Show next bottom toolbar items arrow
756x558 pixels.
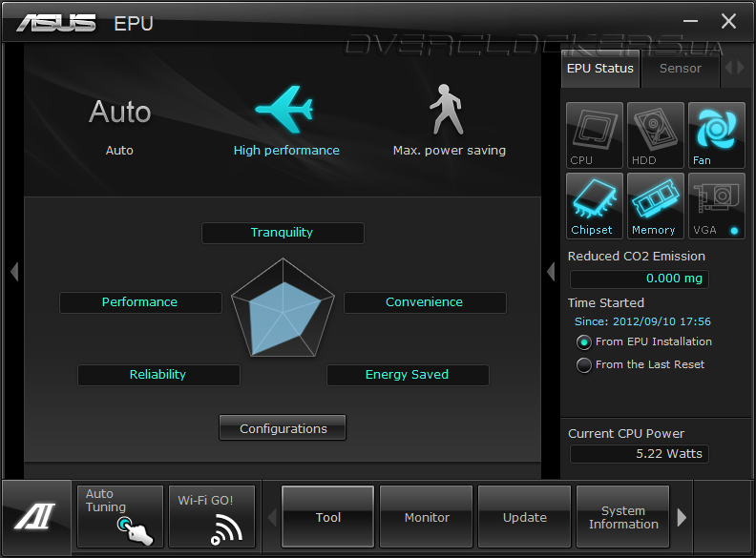682,518
